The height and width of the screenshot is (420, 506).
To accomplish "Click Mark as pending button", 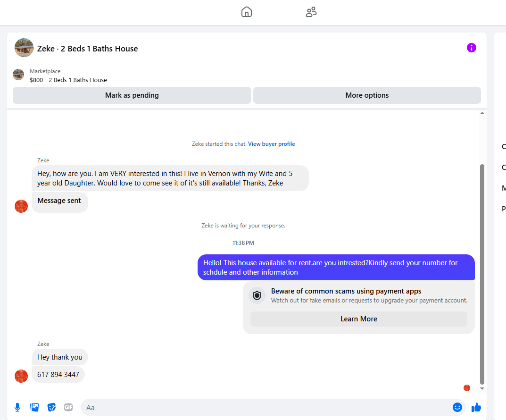I will (132, 95).
